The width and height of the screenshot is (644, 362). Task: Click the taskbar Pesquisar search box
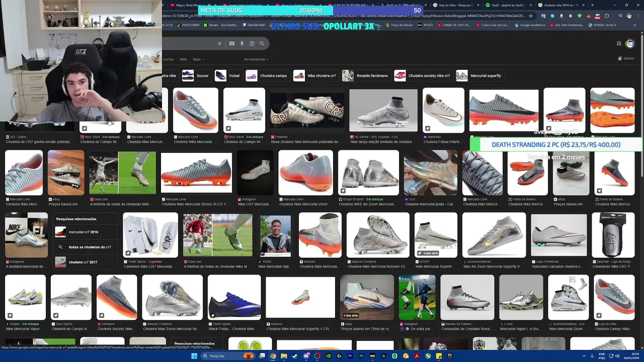228,356
